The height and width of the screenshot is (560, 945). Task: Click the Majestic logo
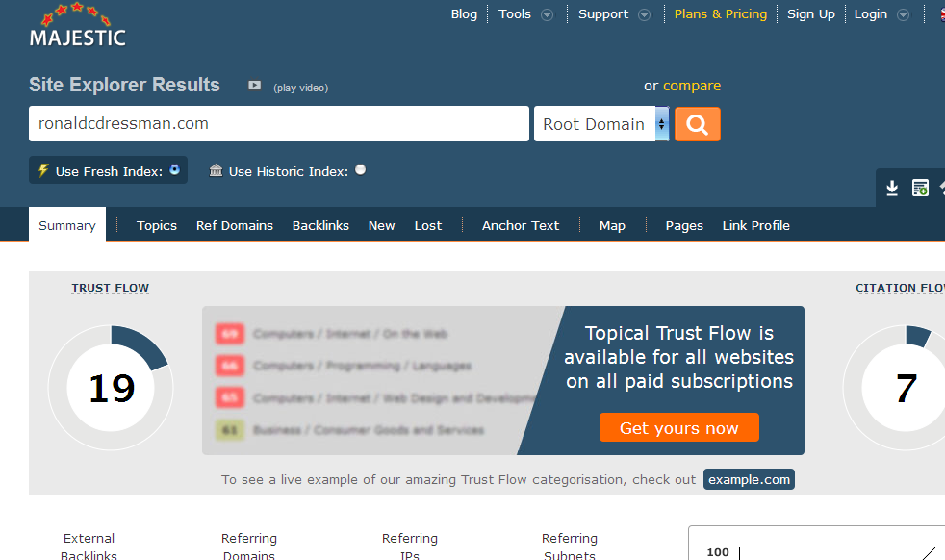point(77,25)
